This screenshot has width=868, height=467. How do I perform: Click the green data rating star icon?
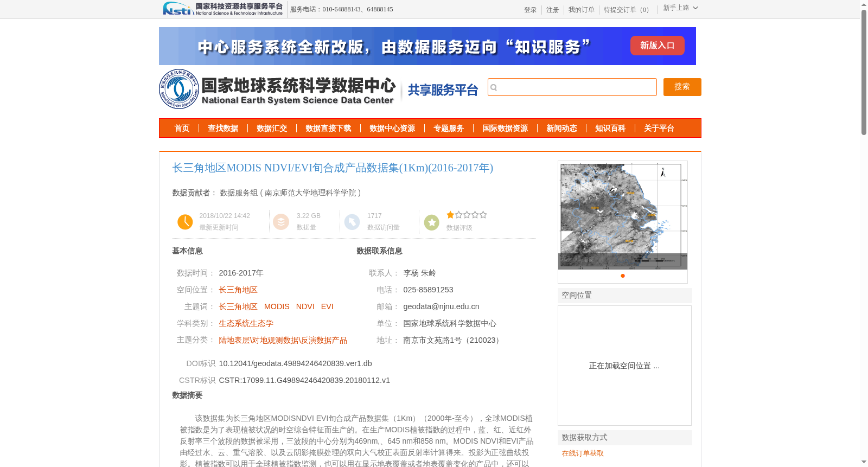[x=432, y=222]
